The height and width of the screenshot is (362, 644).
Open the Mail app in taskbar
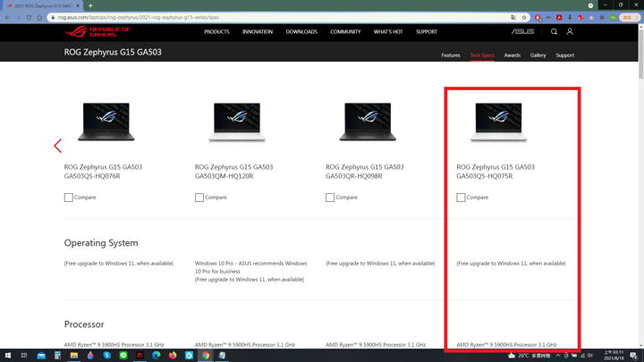tap(41, 356)
